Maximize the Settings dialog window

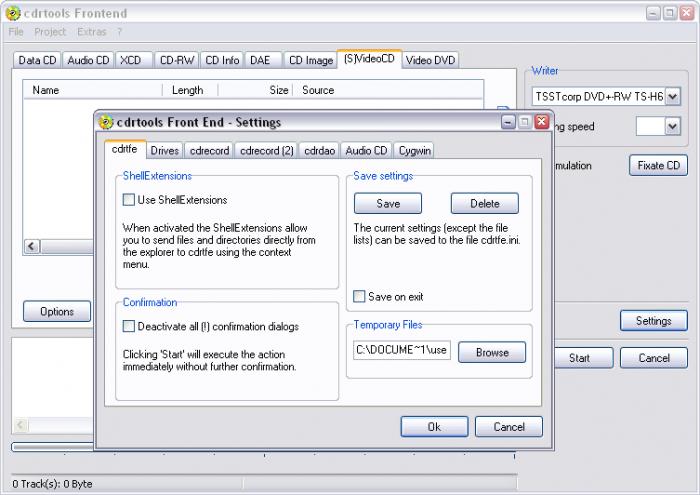[x=525, y=122]
